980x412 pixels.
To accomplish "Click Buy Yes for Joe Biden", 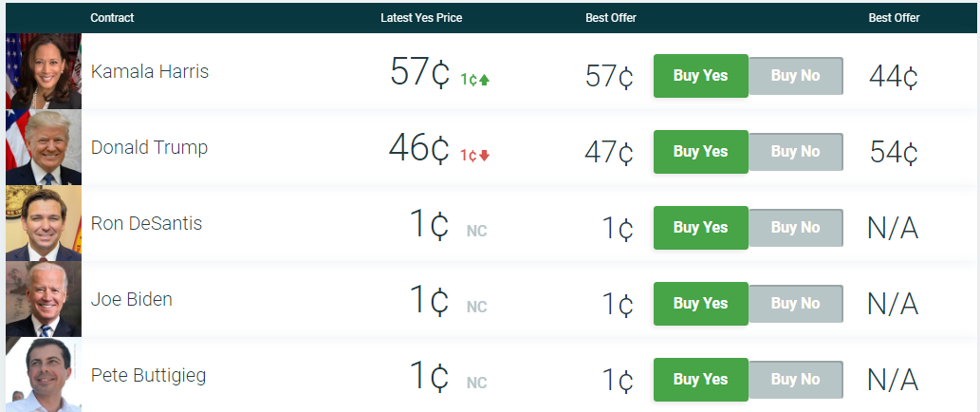I will (701, 303).
